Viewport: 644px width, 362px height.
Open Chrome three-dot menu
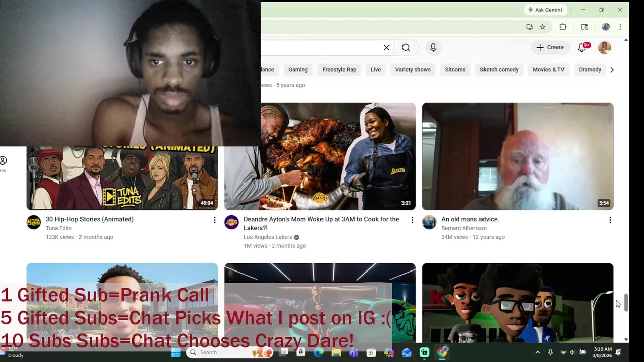click(620, 27)
